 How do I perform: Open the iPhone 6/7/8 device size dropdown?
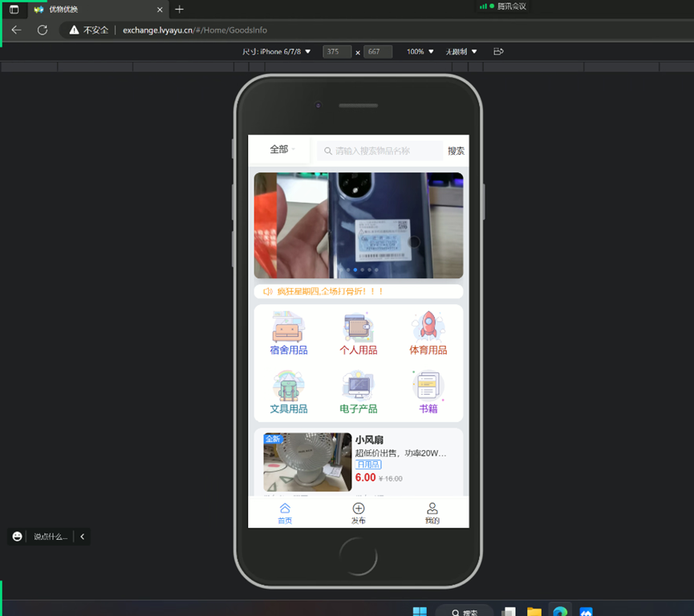277,51
